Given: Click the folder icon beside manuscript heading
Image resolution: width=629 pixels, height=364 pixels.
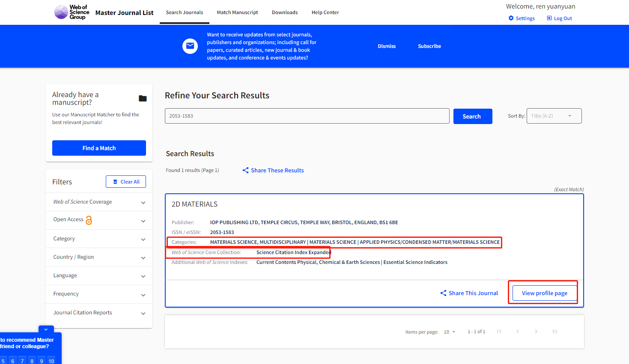Looking at the screenshot, I should pos(143,98).
